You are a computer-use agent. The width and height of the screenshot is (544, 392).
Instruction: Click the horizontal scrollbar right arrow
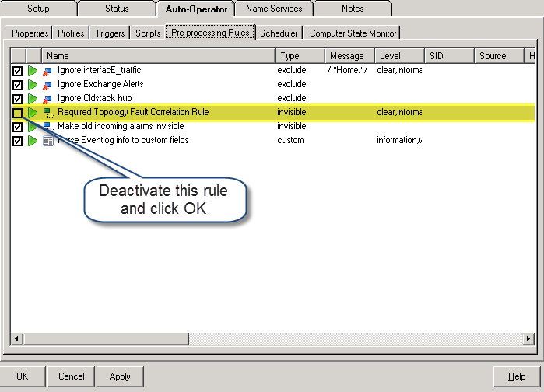528,339
